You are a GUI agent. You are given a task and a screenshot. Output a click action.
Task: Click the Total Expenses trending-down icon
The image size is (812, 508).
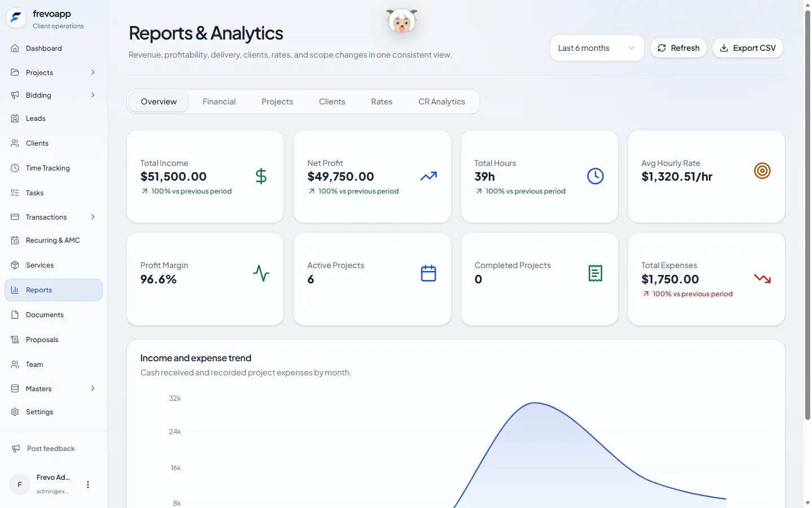(x=762, y=278)
